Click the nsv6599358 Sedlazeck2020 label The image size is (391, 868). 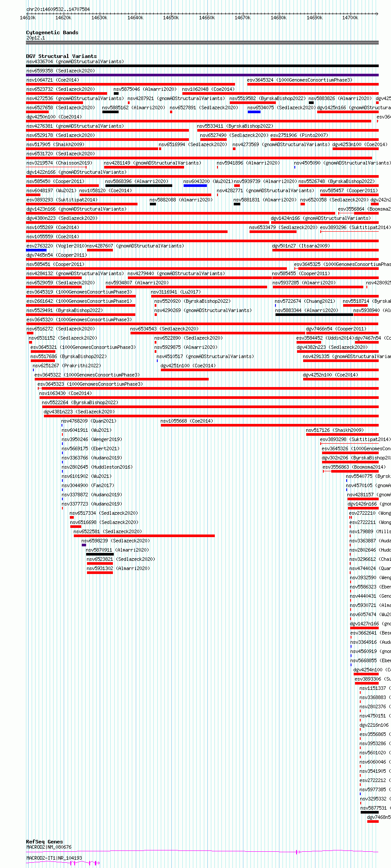61,71
